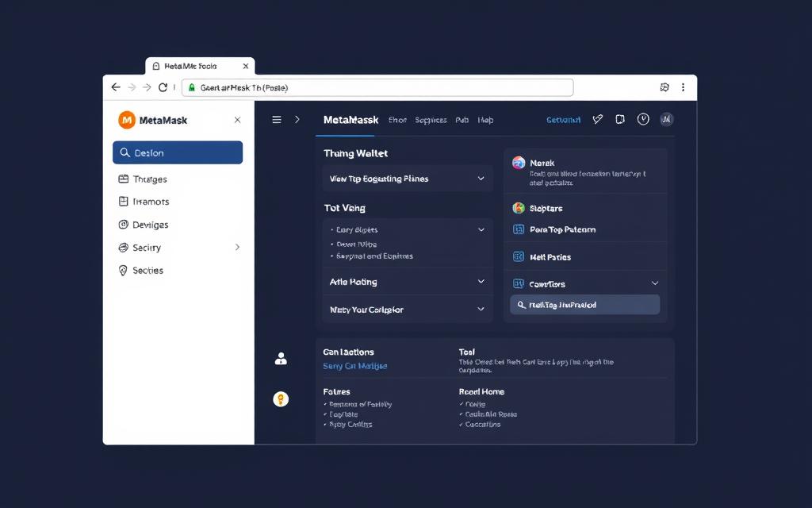Open the browser three-dot menu
812x508 pixels.
point(683,87)
